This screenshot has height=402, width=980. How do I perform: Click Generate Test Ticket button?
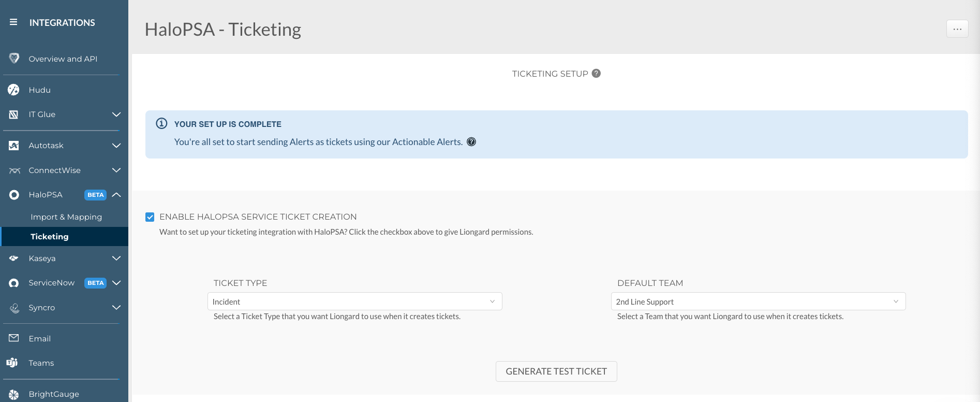click(x=556, y=371)
